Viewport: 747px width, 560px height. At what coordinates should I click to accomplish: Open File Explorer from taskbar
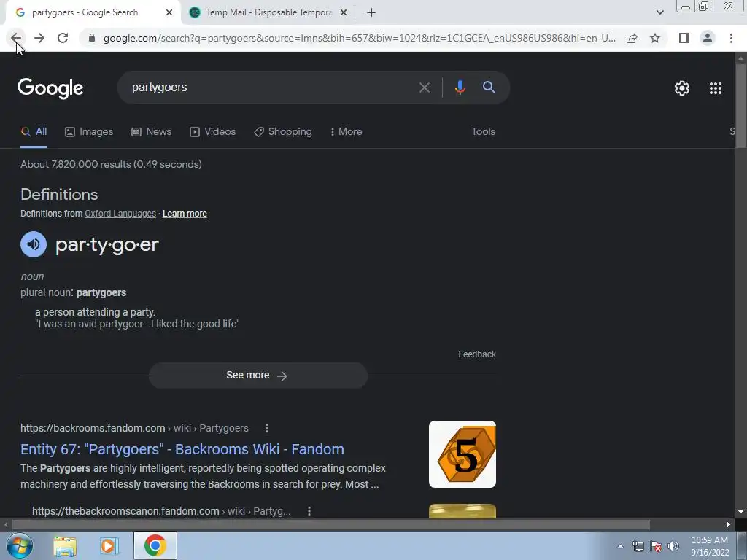point(65,546)
